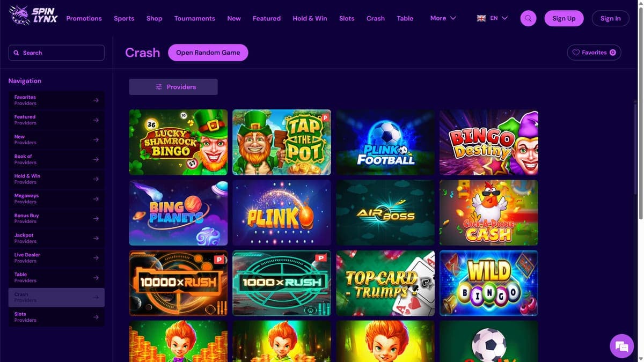Click the arrow icon on Featured row
Viewport: 644px width, 362px height.
coord(96,120)
